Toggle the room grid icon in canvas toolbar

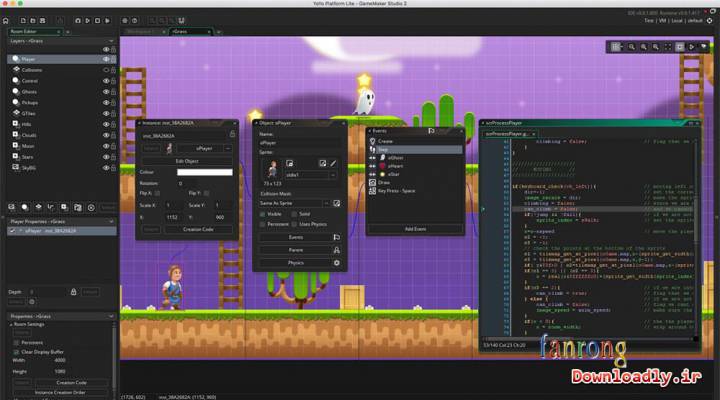tap(617, 47)
